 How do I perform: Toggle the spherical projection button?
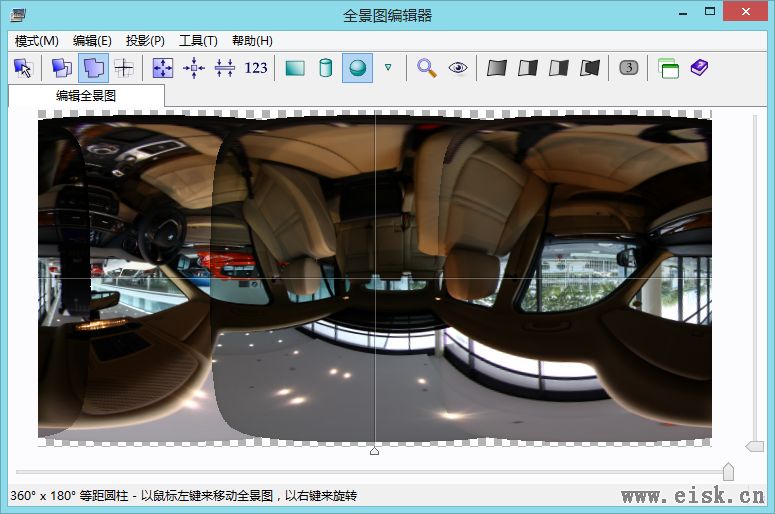coord(357,68)
